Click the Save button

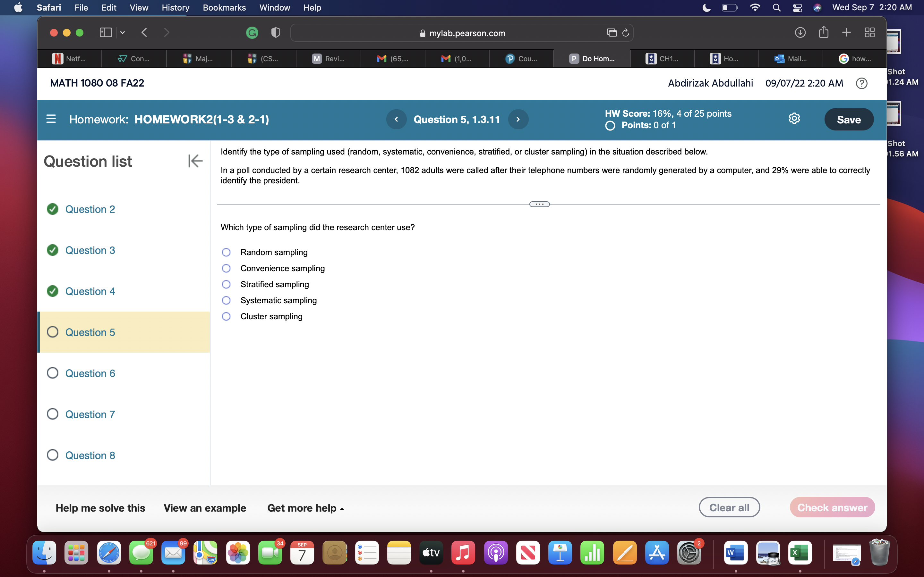point(849,119)
